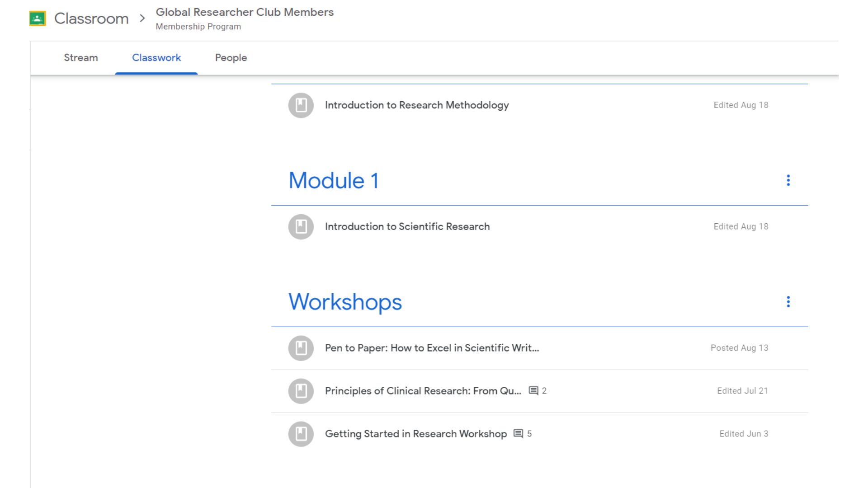The image size is (868, 488).
Task: Click the material icon for Pen to Paper workshop
Action: point(301,348)
